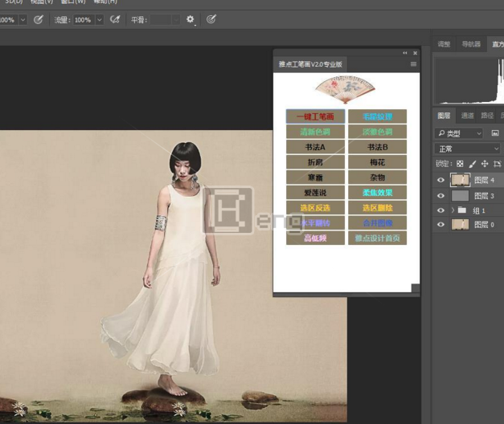
Task: Click the 书法B button
Action: 377,147
